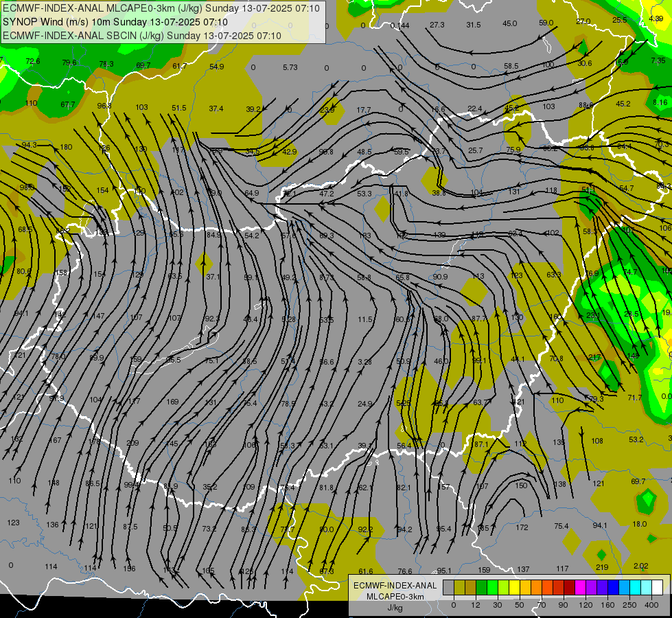This screenshot has height=618, width=672.
Task: Click the map value '54.9'
Action: point(217,67)
